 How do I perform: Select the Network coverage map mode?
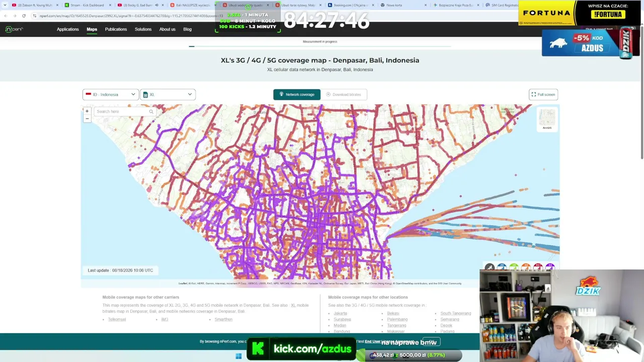pyautogui.click(x=297, y=95)
